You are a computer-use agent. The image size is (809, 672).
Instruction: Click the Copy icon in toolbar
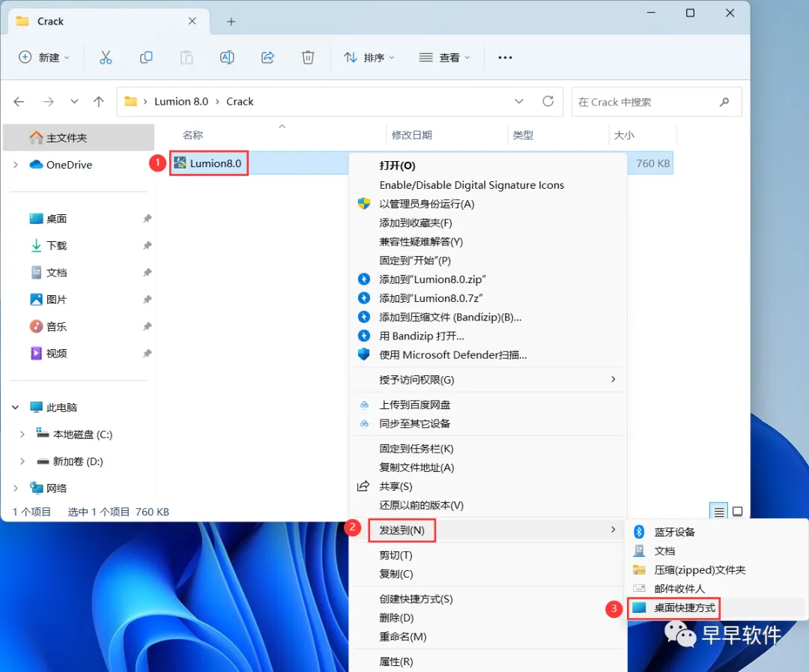[x=146, y=57]
